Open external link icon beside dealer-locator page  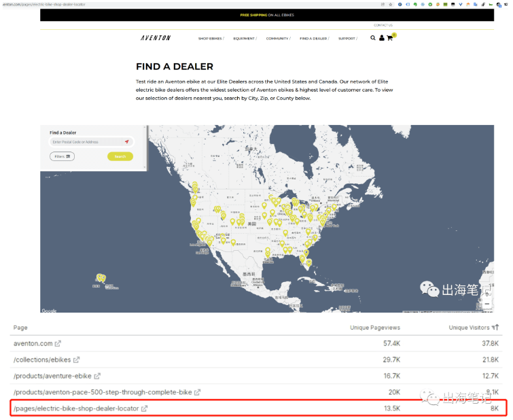(x=144, y=408)
